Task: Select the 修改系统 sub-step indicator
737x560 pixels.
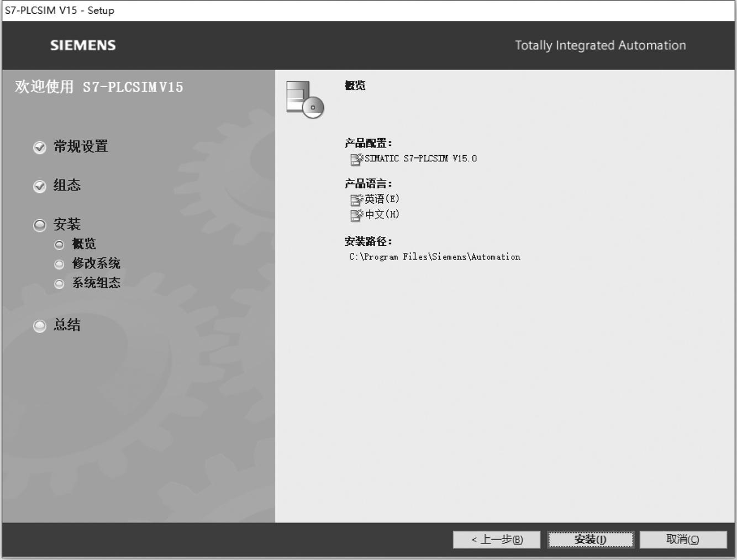Action: [60, 265]
